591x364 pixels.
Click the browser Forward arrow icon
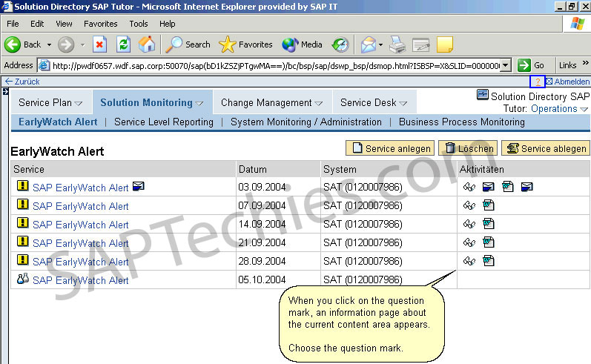[66, 44]
